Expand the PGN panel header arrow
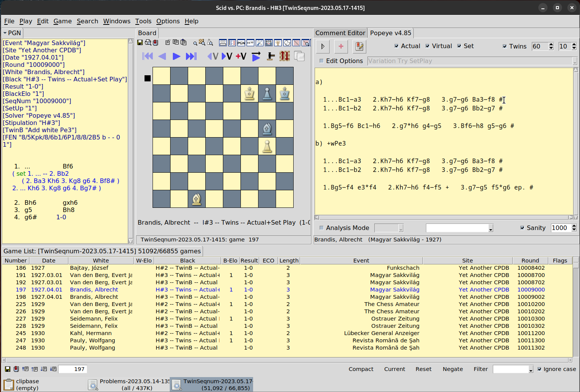Viewport: 580px width, 392px height. (x=5, y=33)
